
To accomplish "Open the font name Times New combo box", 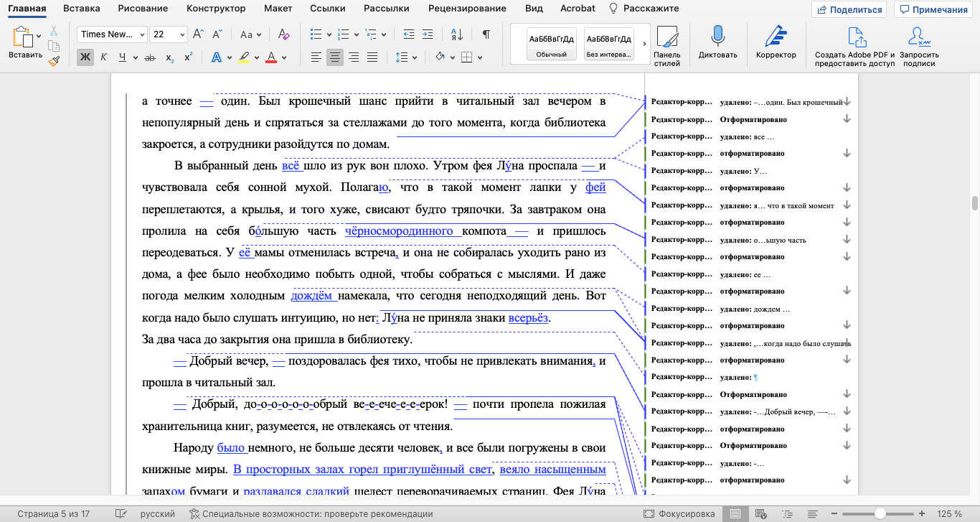I will (112, 34).
